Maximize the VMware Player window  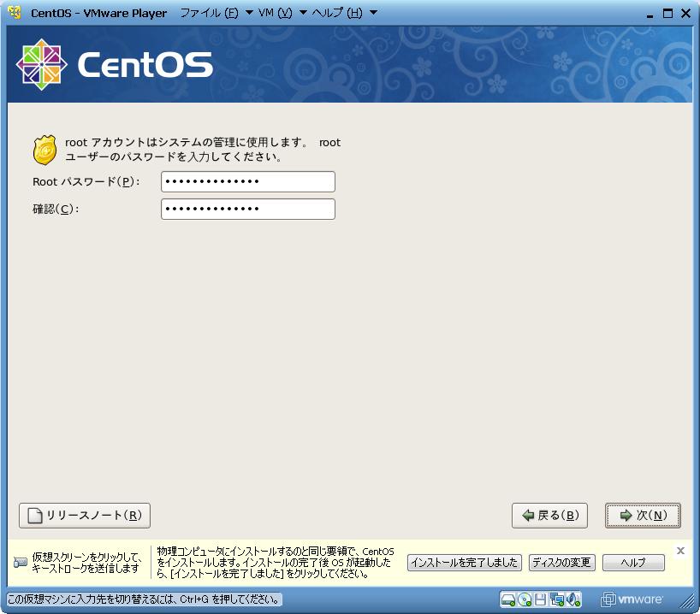tap(667, 13)
